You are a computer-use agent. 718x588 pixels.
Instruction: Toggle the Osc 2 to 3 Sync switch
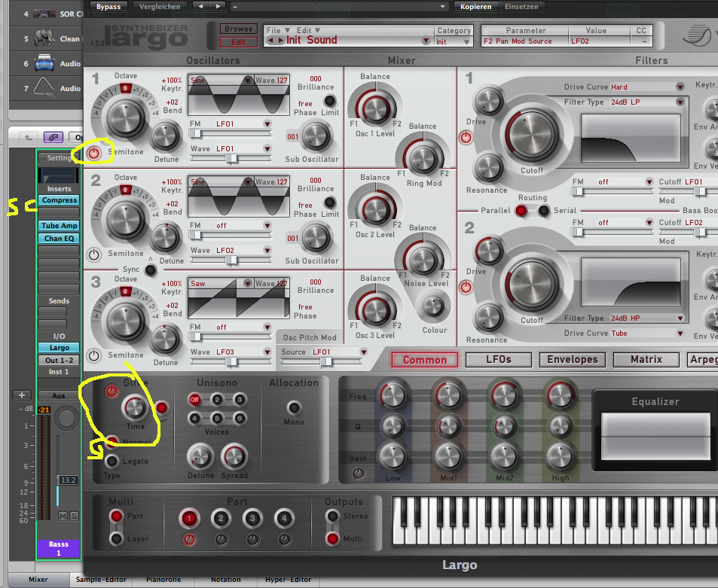coord(150,270)
